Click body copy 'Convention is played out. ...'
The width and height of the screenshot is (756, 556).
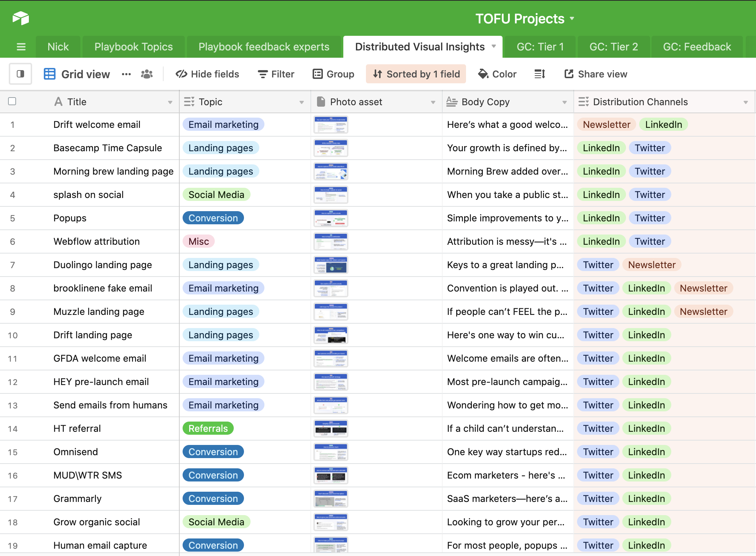(508, 288)
